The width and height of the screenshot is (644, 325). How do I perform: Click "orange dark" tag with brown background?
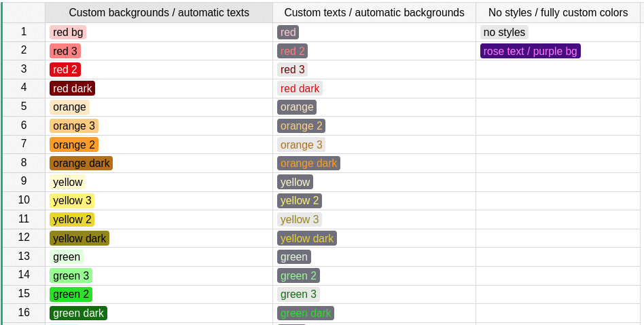coord(81,164)
